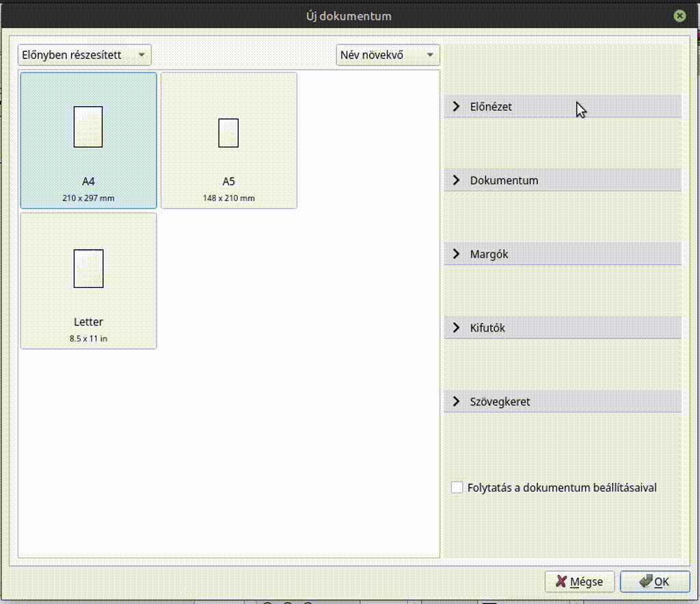Screen dimensions: 700x604
Task: Click the 148 x 210 mm size label
Action: coord(228,198)
